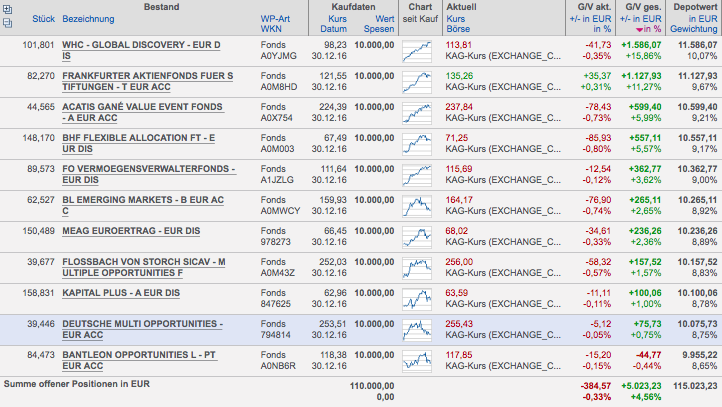Open Deutsche Multi Opportunities chart thumbnail
The image size is (722, 407).
click(x=417, y=330)
